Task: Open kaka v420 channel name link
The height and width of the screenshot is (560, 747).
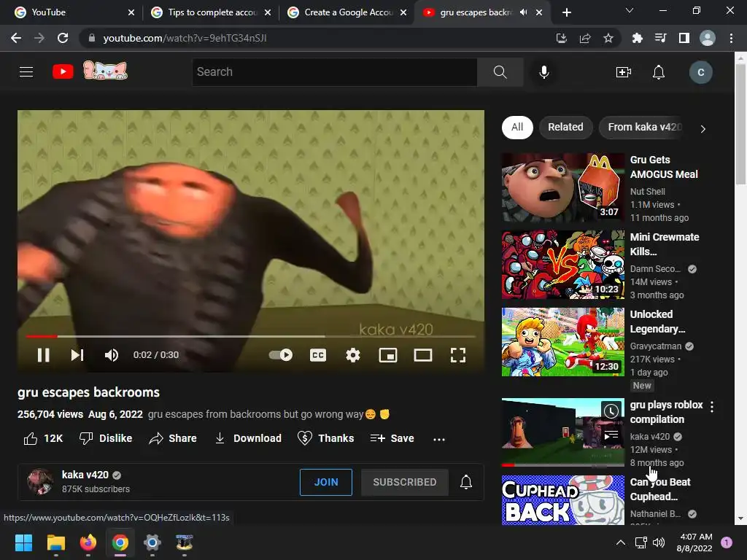Action: [x=85, y=475]
